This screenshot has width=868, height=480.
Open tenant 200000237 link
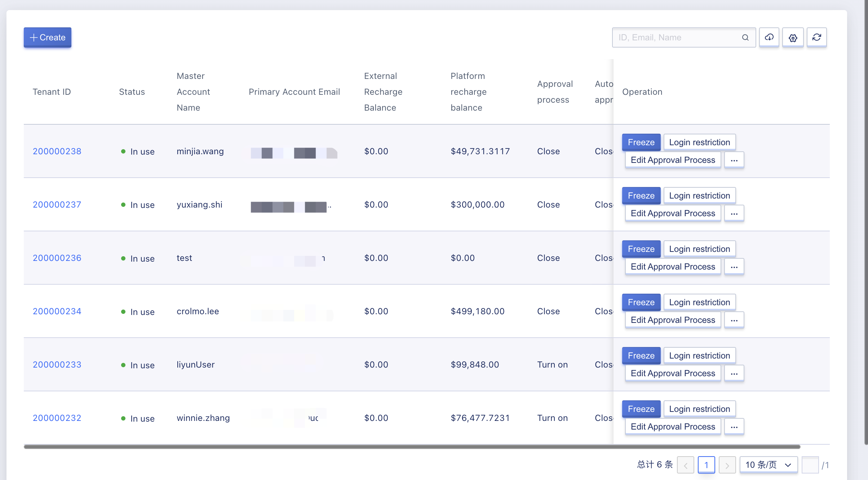click(57, 205)
